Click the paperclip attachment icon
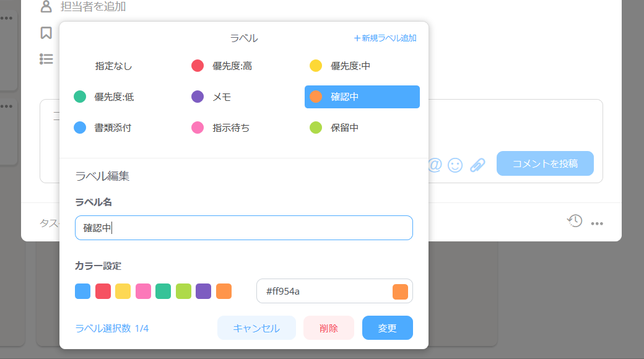The image size is (644, 359). tap(477, 165)
